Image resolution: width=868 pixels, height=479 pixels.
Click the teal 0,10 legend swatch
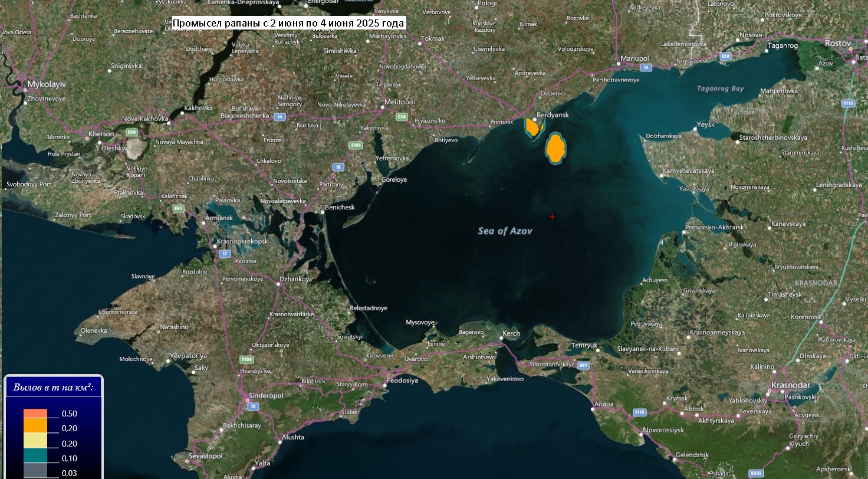[35, 456]
